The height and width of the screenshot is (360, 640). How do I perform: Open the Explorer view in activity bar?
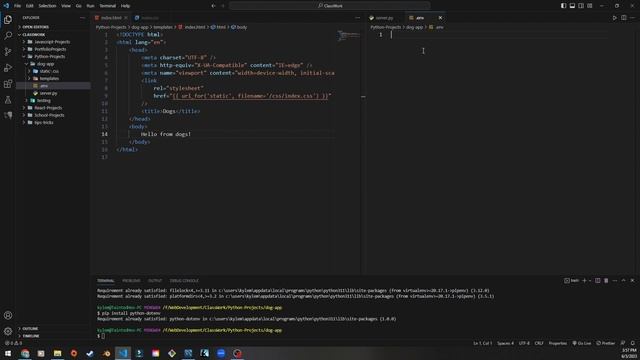click(x=8, y=20)
